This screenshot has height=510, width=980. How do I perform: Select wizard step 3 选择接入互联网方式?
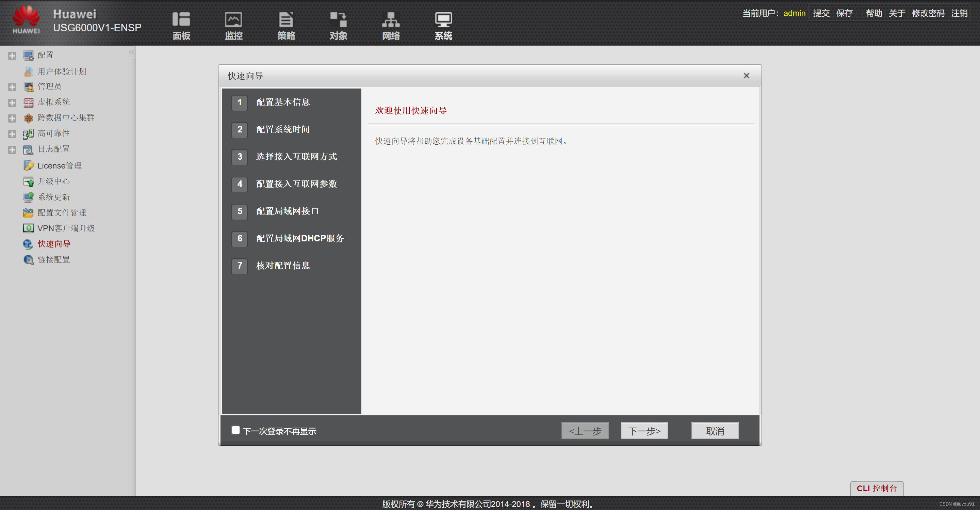296,157
